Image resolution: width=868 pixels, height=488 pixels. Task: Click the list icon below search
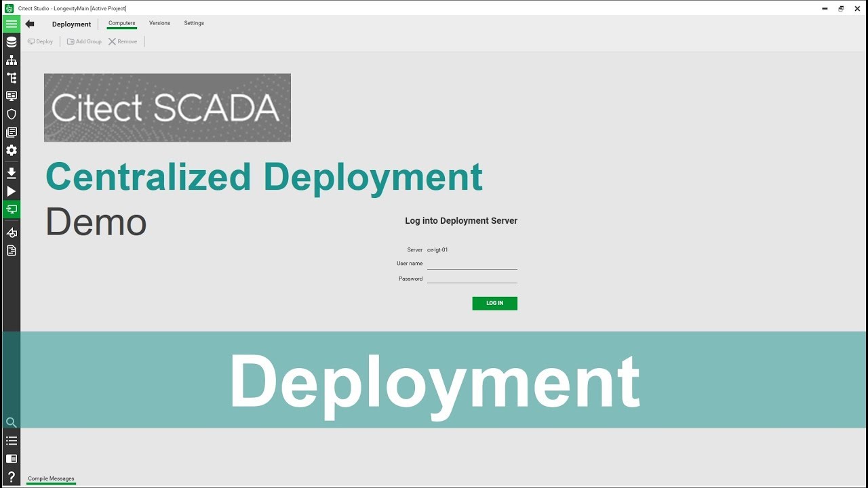click(11, 441)
